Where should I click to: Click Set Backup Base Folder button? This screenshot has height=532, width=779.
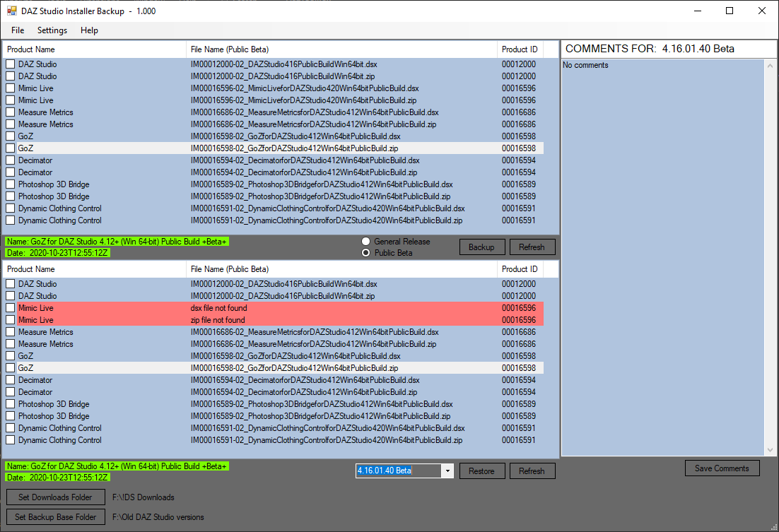tap(55, 517)
